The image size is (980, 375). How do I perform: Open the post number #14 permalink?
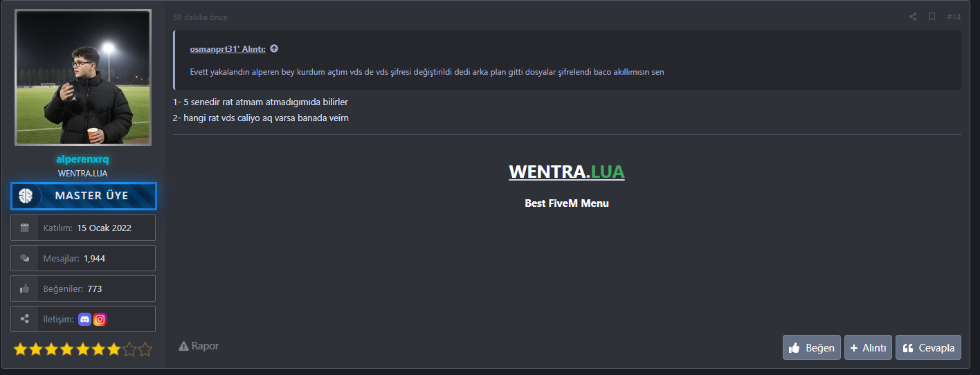pos(954,17)
